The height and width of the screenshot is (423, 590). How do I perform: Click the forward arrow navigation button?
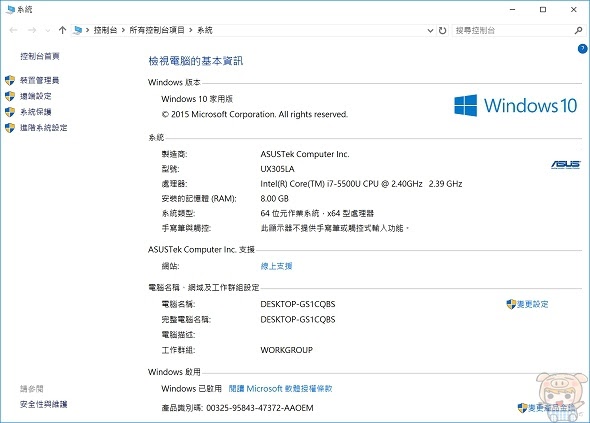(32, 30)
